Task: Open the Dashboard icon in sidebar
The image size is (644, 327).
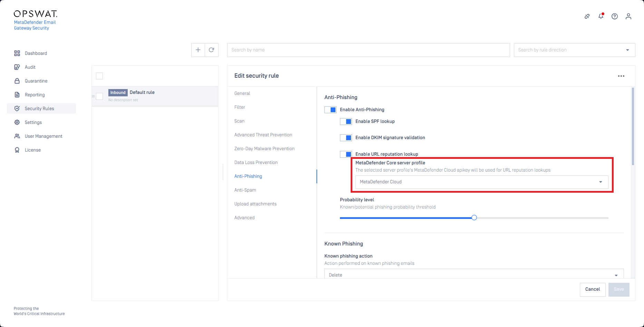Action: (x=17, y=53)
